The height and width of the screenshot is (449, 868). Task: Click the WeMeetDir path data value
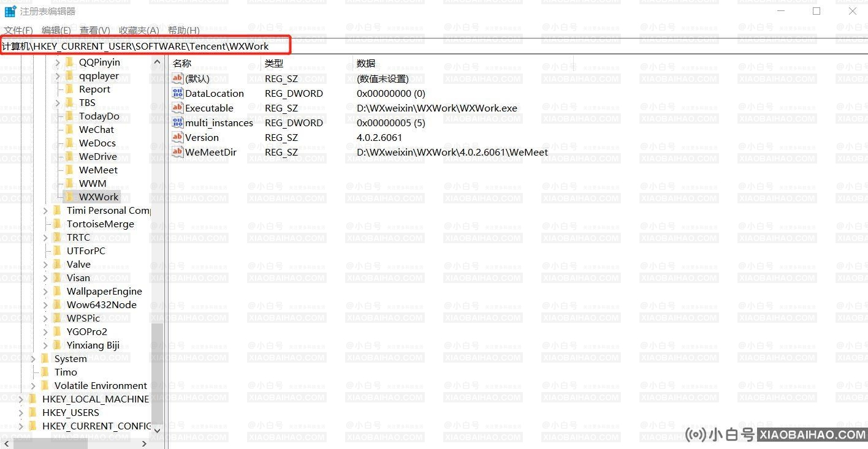[452, 152]
